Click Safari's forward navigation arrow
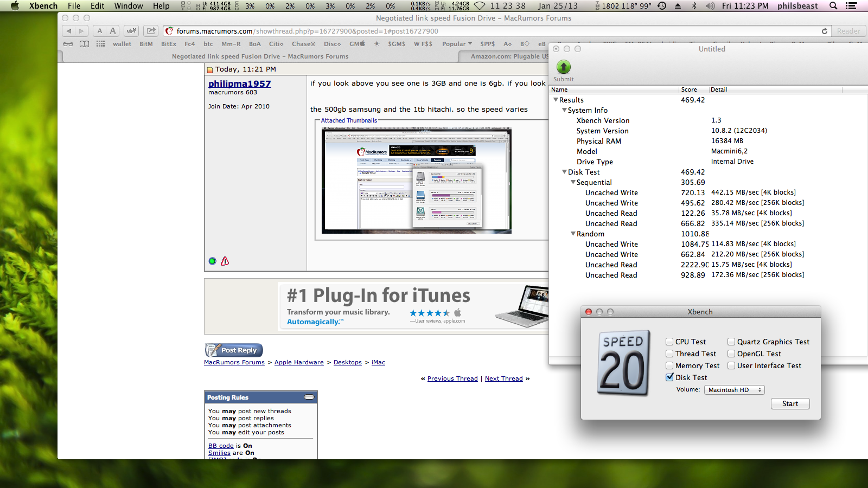The height and width of the screenshot is (488, 868). 81,31
